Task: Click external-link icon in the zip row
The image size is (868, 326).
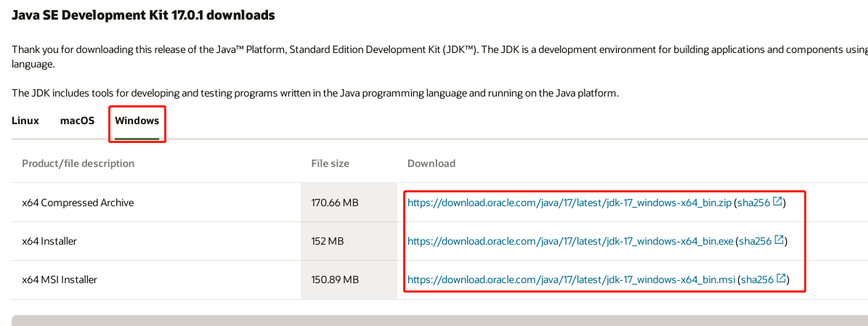Action: 777,201
